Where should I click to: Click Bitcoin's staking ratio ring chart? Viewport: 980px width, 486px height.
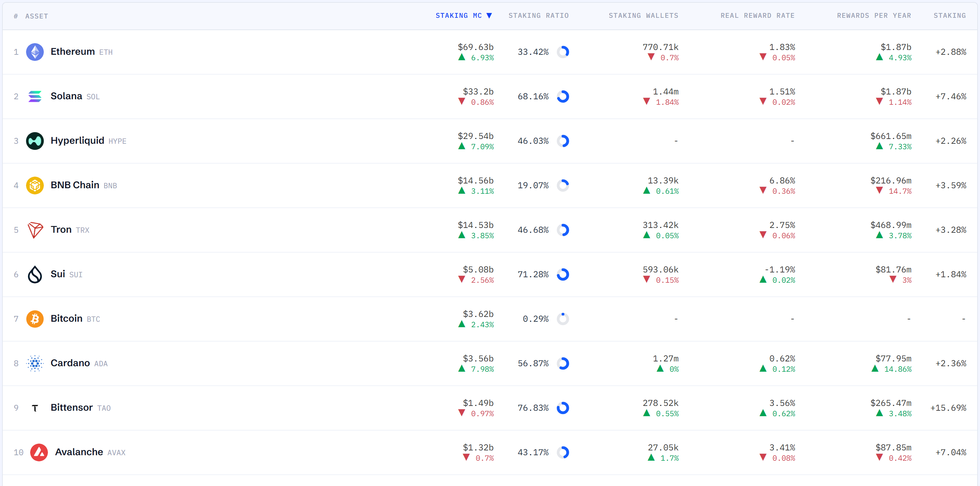(x=563, y=319)
